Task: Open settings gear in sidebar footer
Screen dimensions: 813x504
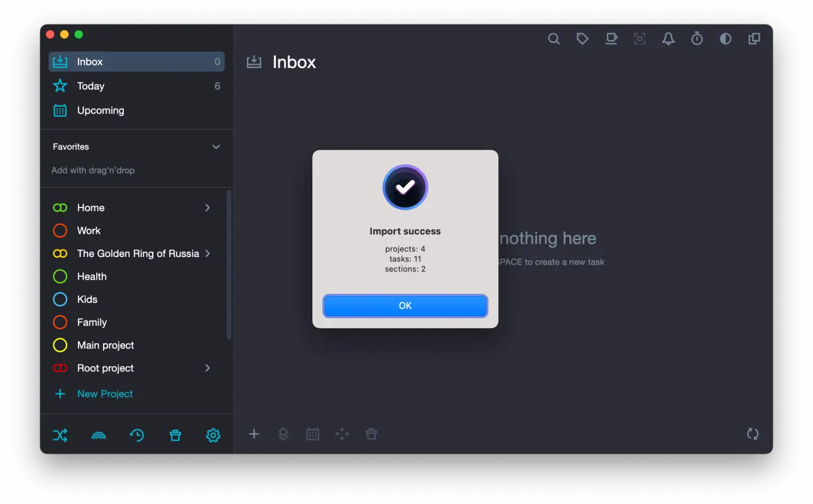Action: coord(213,435)
